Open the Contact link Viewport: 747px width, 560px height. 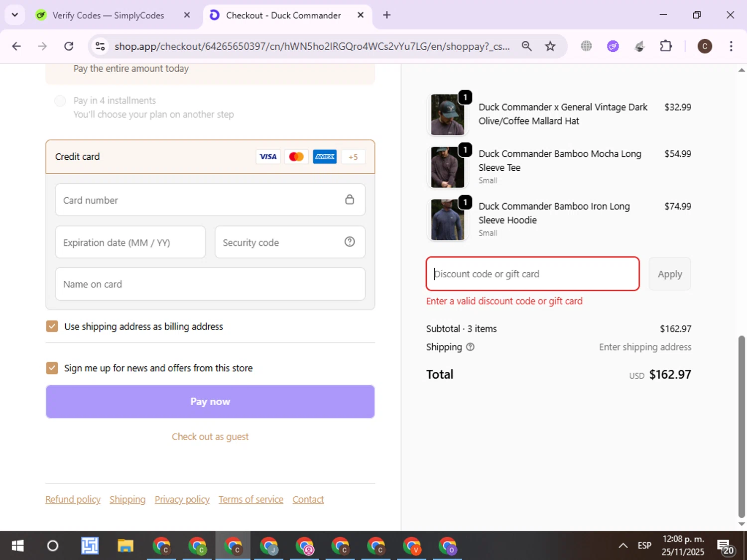click(x=308, y=499)
